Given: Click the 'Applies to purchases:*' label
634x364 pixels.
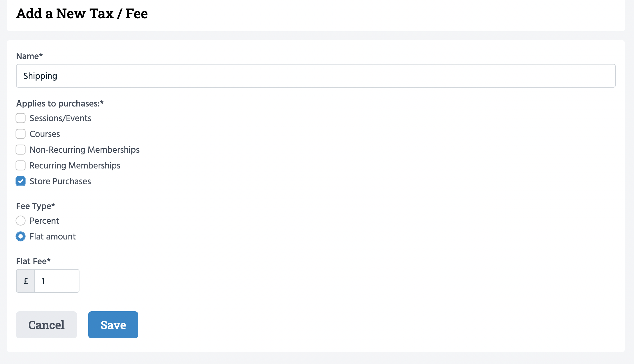Looking at the screenshot, I should 60,104.
